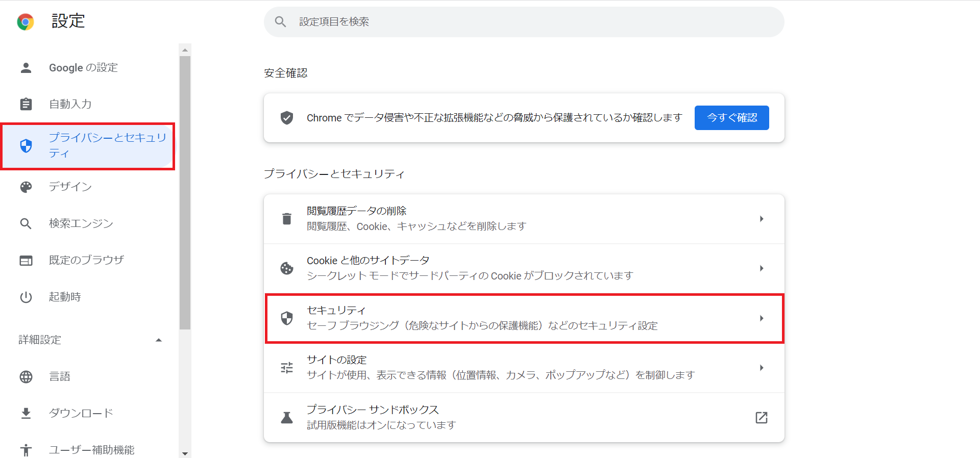Image resolution: width=980 pixels, height=458 pixels.
Task: Click sidebar scrollbar down arrow
Action: pos(185,453)
